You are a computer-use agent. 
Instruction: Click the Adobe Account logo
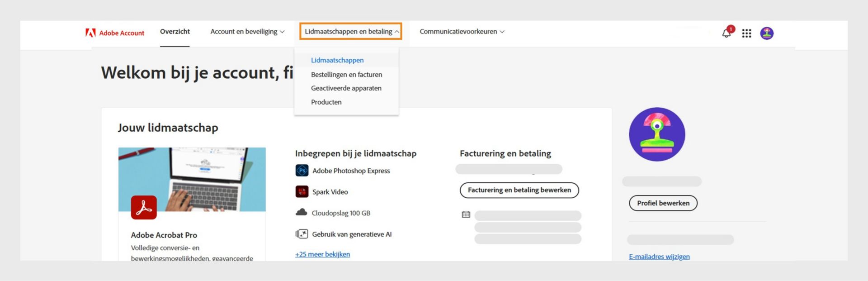click(x=115, y=33)
